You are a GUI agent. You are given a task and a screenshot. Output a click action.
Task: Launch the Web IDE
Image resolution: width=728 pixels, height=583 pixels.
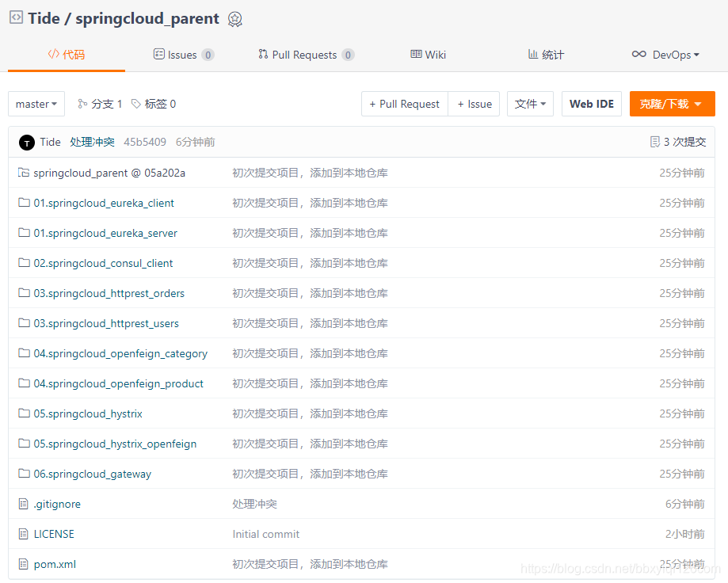click(592, 104)
